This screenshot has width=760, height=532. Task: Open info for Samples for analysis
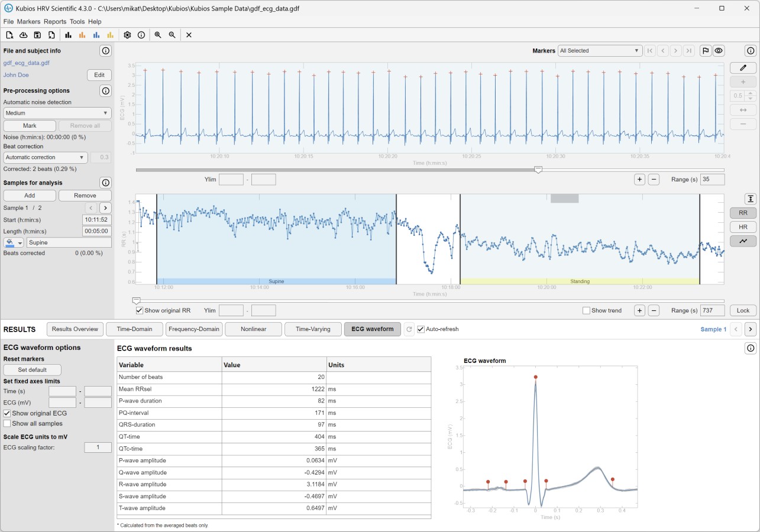tap(105, 183)
